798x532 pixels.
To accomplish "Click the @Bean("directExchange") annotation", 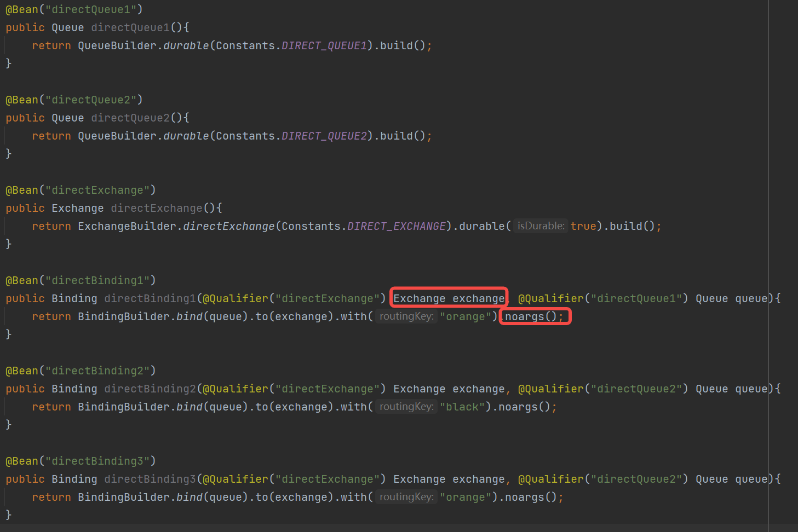I will click(x=81, y=190).
